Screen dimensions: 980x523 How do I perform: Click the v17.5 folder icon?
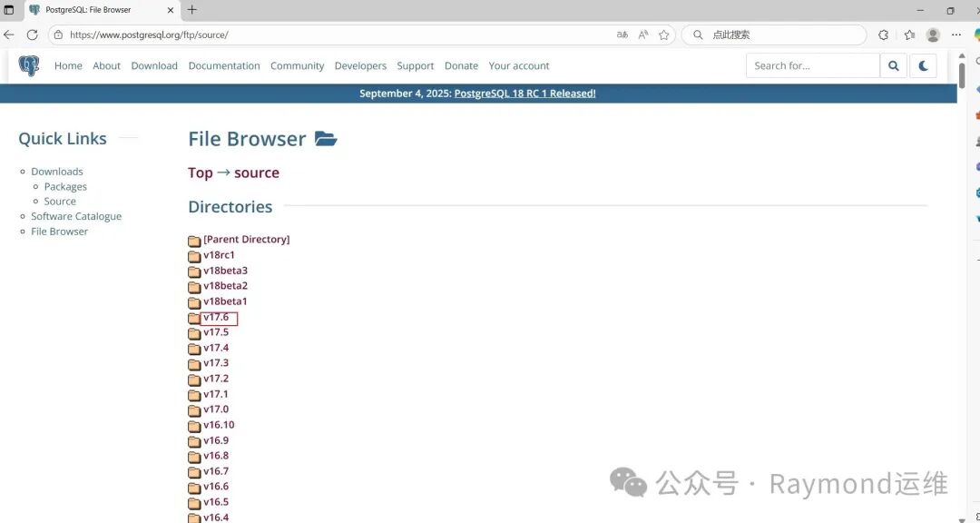point(194,333)
